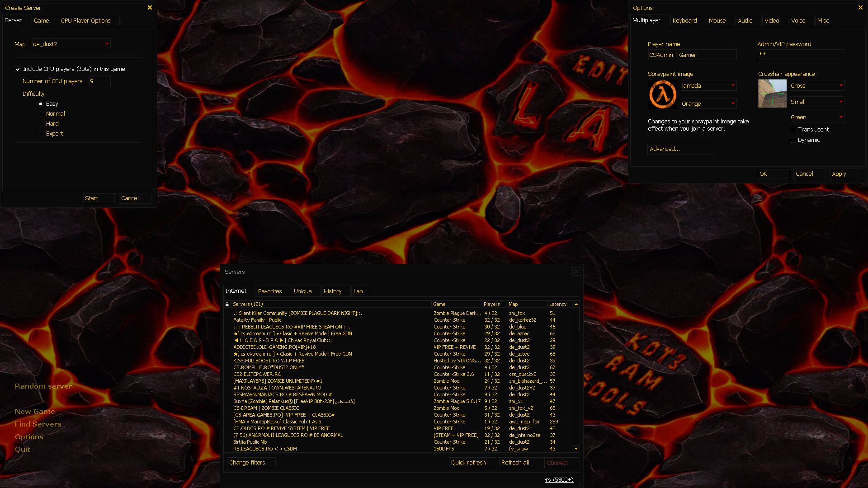The height and width of the screenshot is (488, 868).
Task: Click OK in Options window
Action: 773,174
